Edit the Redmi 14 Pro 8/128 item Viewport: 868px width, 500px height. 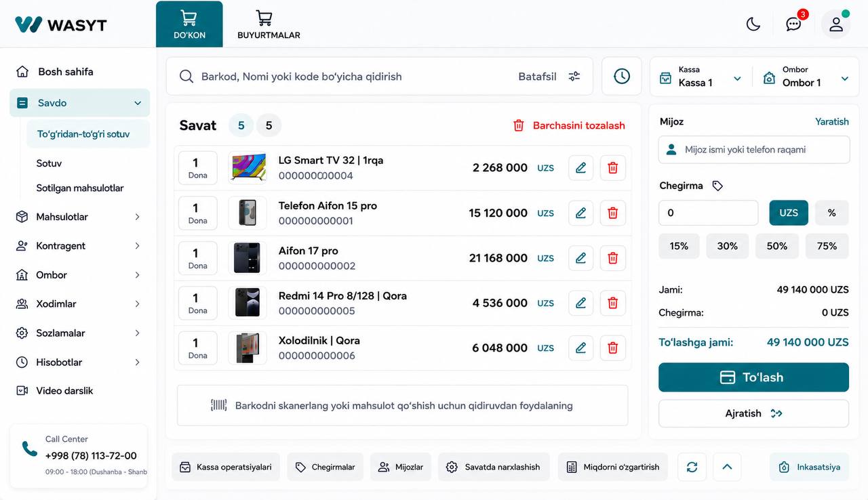580,304
